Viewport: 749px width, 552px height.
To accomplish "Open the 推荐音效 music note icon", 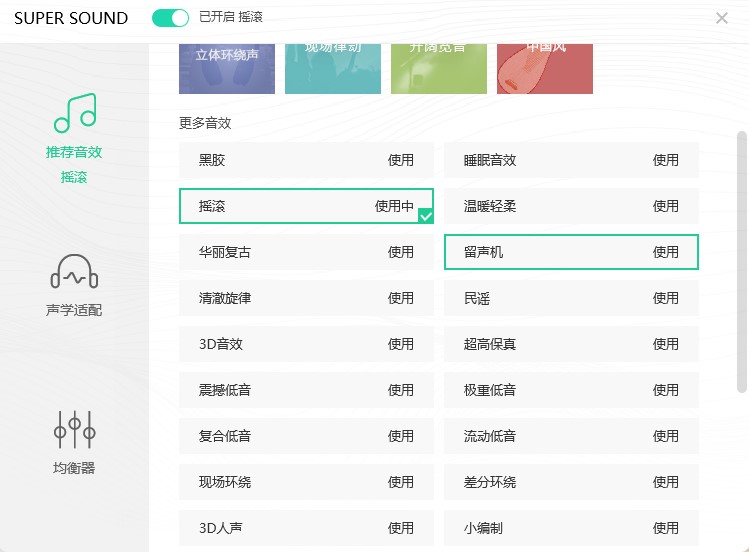I will [x=74, y=114].
